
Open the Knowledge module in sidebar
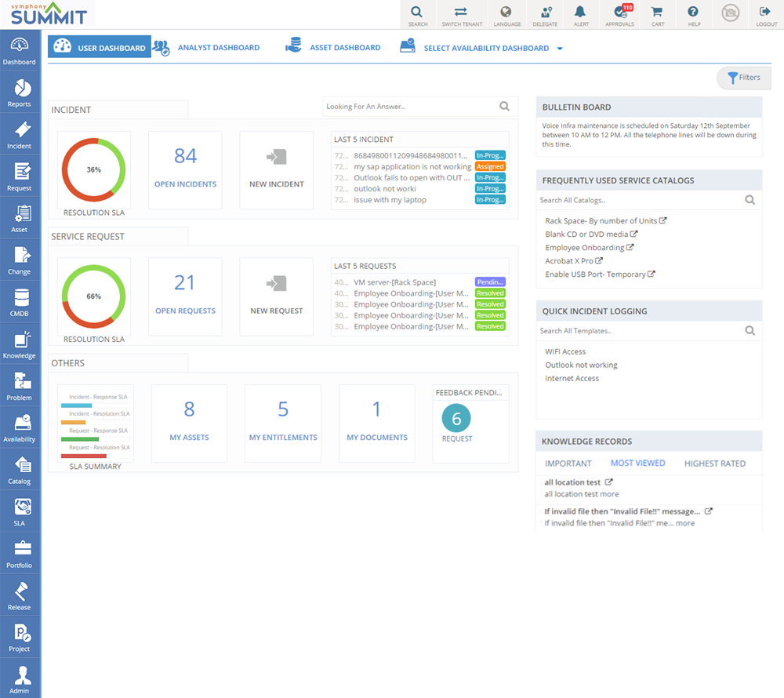coord(19,344)
